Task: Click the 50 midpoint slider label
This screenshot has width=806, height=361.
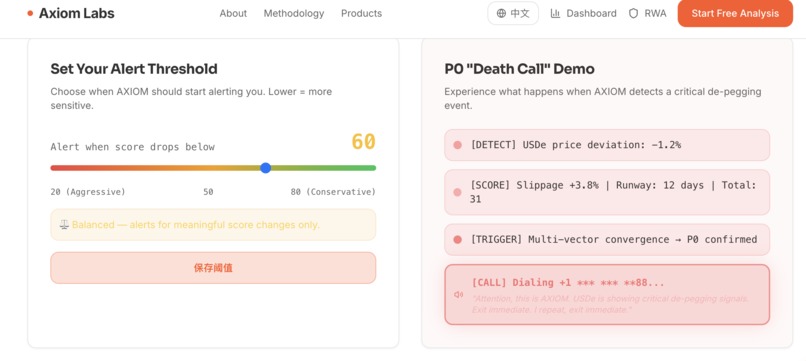Action: (208, 192)
